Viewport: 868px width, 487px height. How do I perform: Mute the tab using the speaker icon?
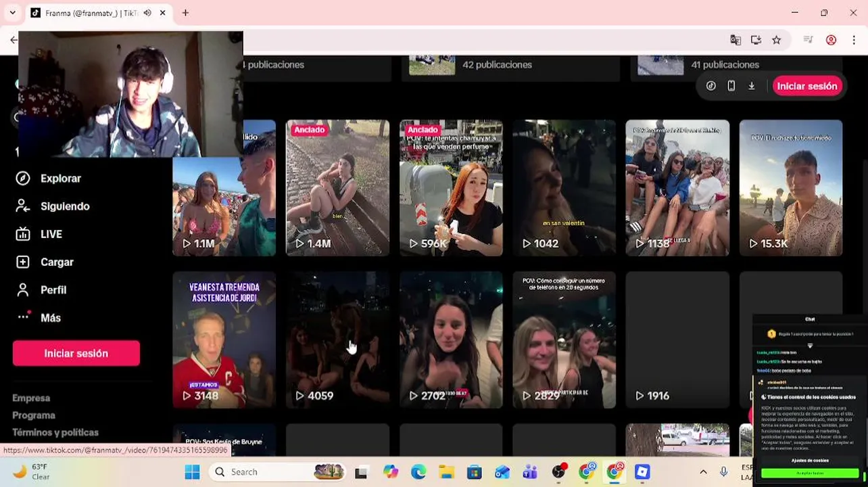[x=147, y=13]
